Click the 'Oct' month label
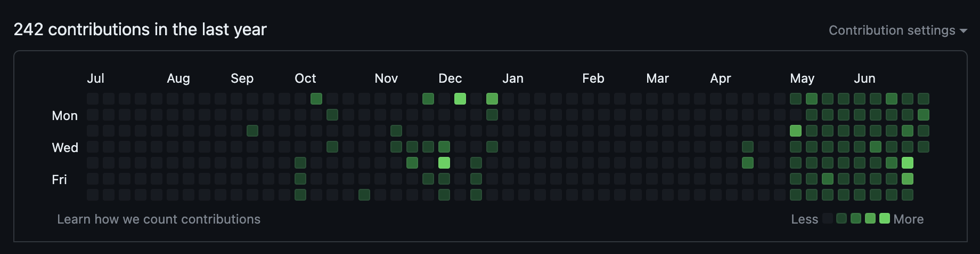980x254 pixels. pos(305,78)
